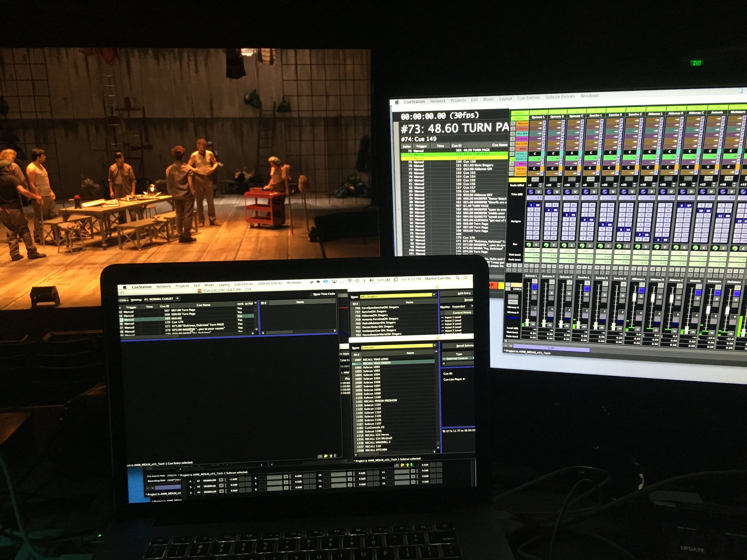The width and height of the screenshot is (747, 560).
Task: Open the Show #61 Singers dropdown
Action: tap(398, 296)
